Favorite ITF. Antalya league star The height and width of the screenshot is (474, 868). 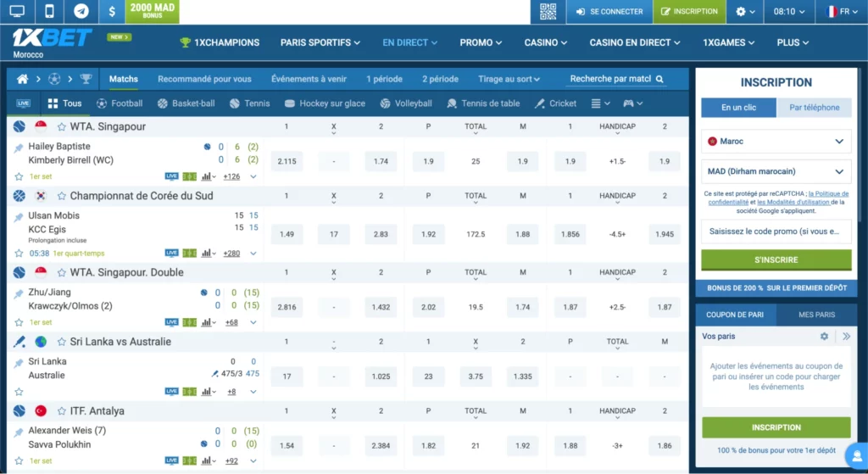(61, 411)
